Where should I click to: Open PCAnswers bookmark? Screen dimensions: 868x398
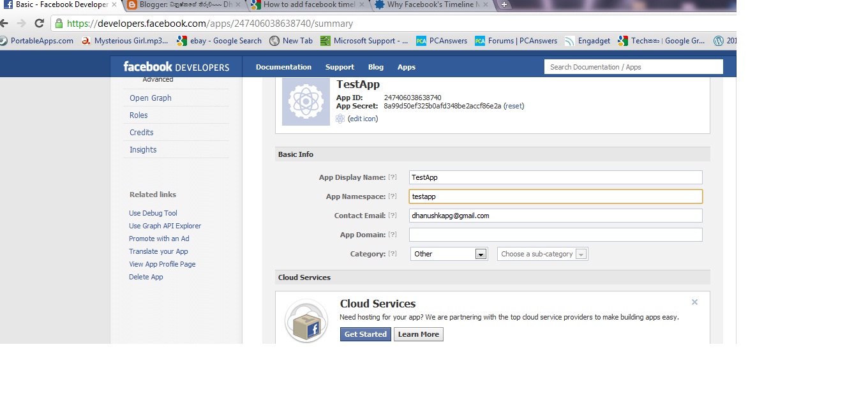[x=442, y=41]
